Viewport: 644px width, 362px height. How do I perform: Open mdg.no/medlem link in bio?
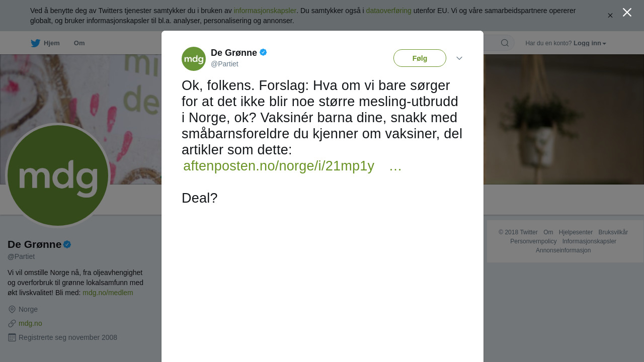point(108,293)
